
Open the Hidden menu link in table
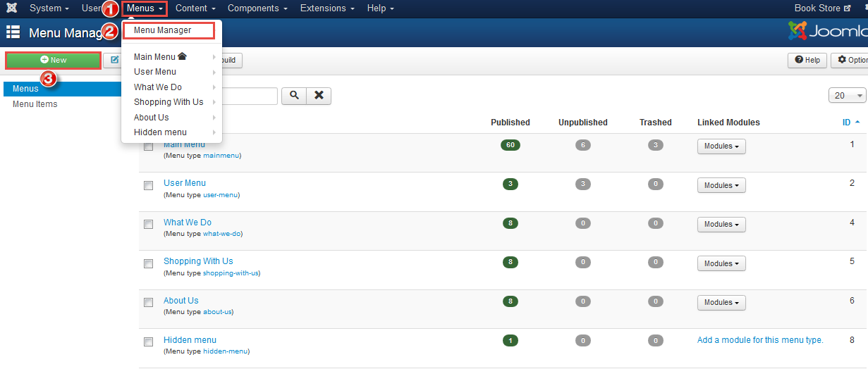coord(190,340)
